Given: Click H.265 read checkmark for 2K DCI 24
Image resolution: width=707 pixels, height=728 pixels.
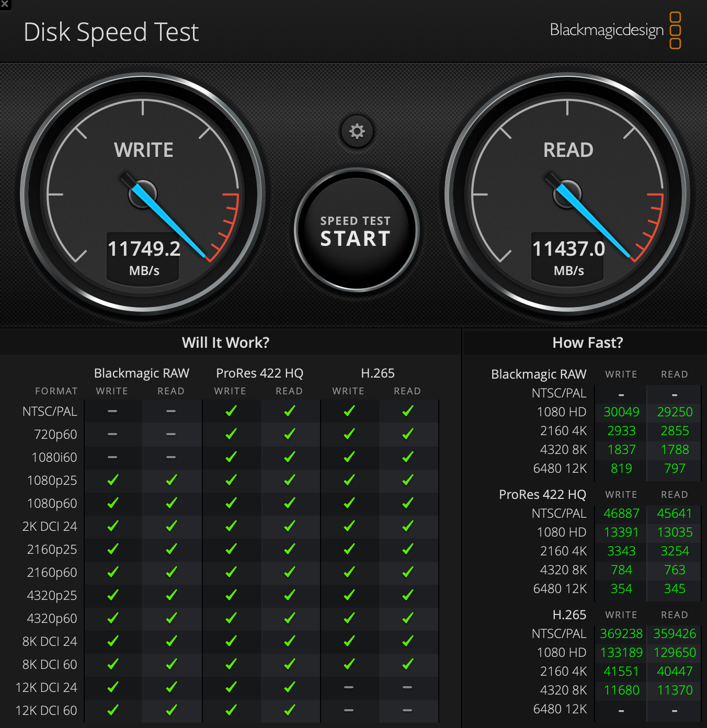Looking at the screenshot, I should 407,526.
